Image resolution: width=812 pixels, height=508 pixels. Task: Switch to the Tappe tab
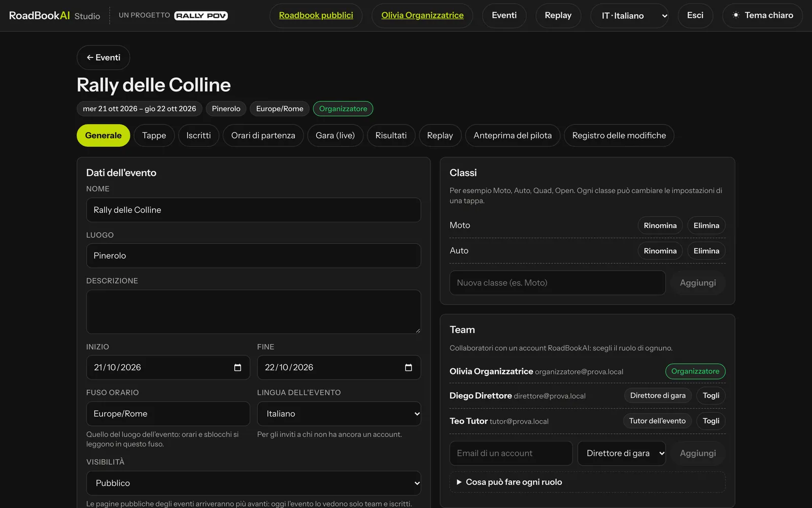click(x=154, y=136)
